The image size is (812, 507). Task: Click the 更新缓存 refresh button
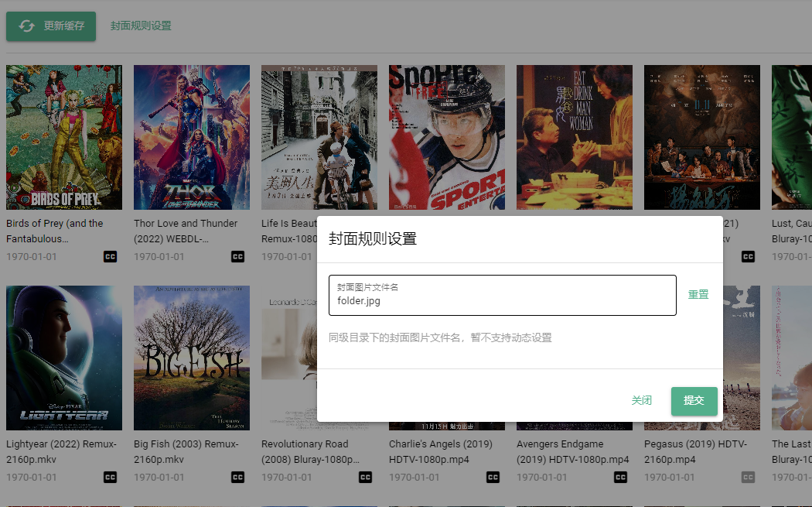[x=51, y=26]
